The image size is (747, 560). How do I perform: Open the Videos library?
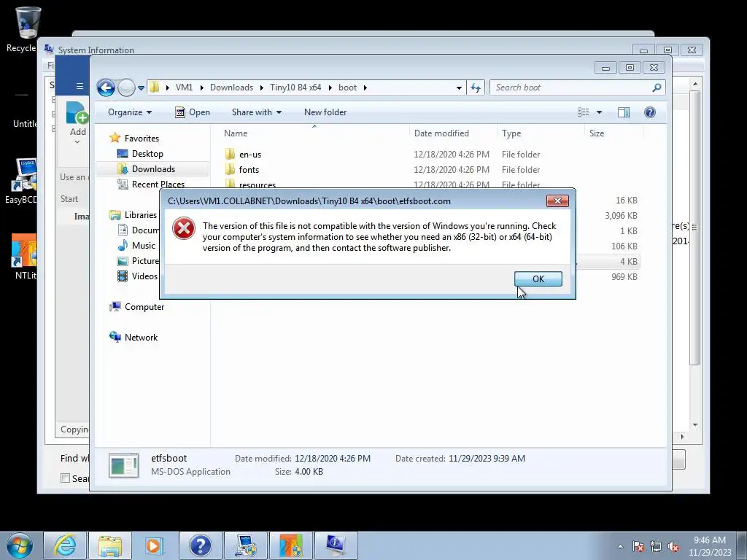pyautogui.click(x=144, y=276)
